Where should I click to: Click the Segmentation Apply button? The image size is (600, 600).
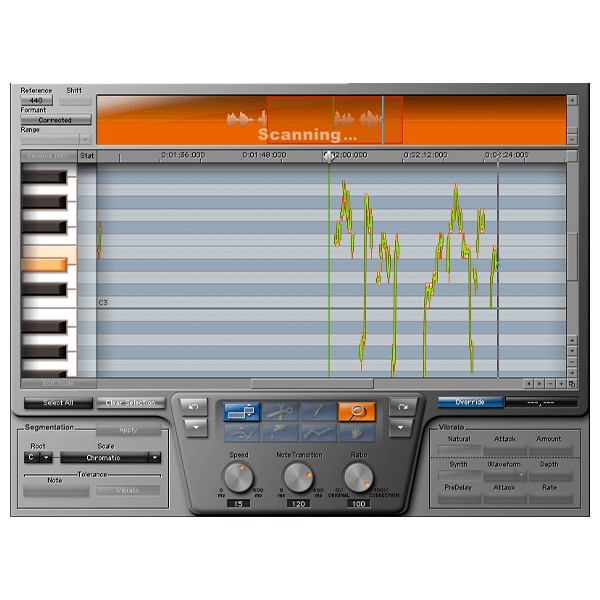point(128,430)
